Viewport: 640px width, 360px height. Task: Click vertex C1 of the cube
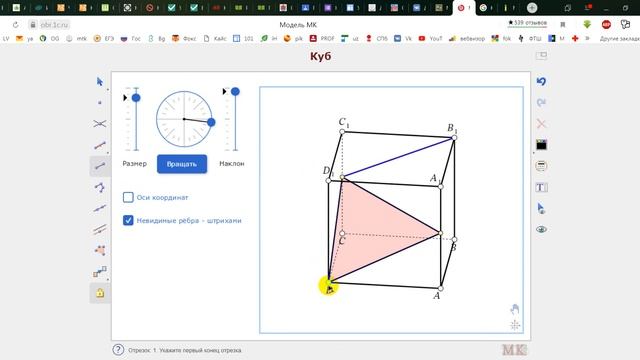tap(342, 131)
